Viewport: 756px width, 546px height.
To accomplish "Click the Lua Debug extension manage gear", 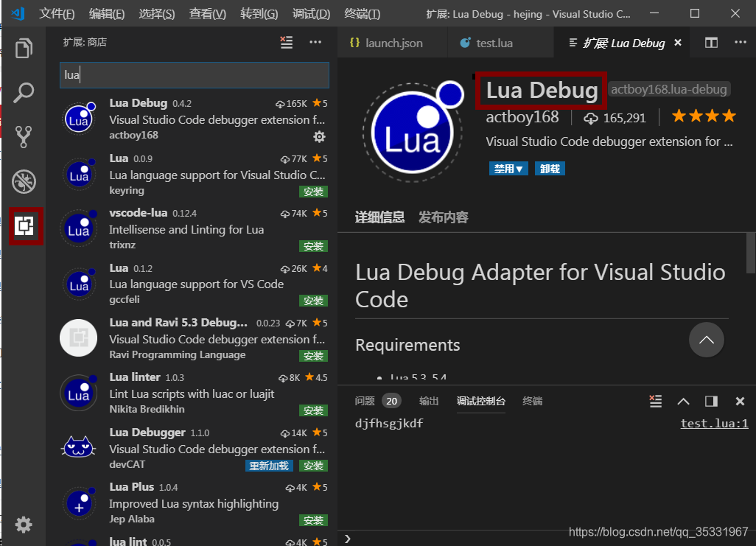I will click(319, 137).
